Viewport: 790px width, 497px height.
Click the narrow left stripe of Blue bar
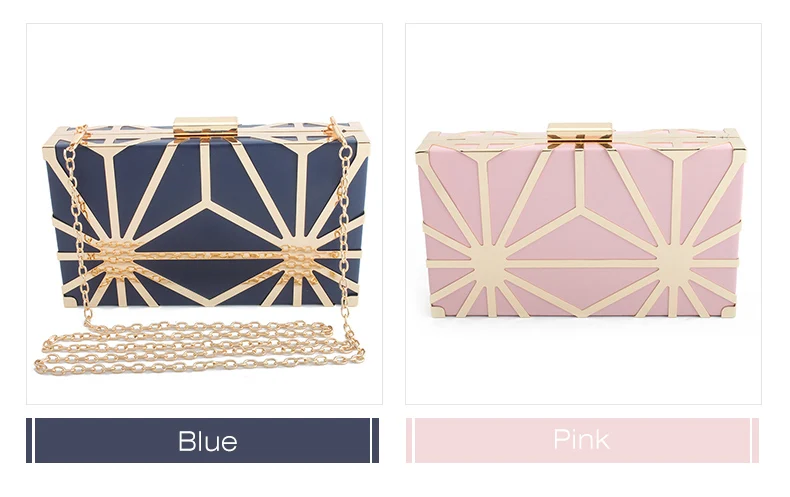pos(29,440)
